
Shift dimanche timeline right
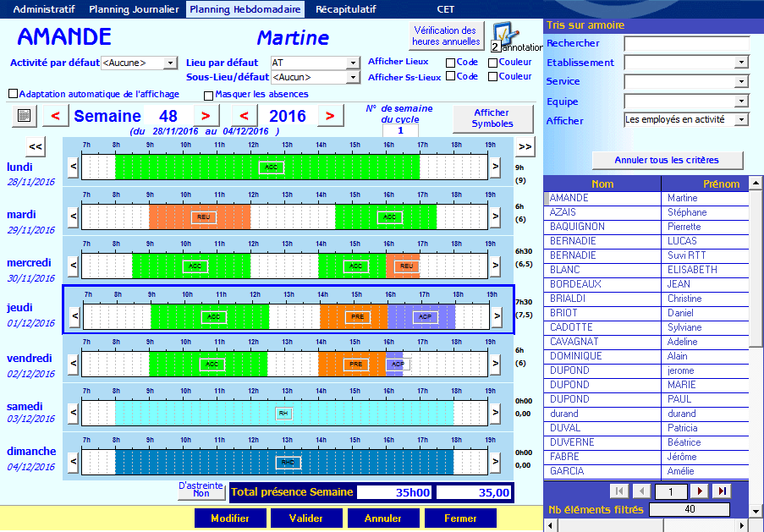click(x=495, y=461)
